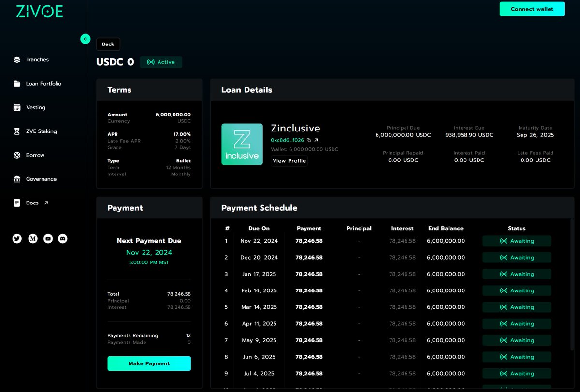Click the ZVE Staking hourglass icon
Viewport: 580px width, 392px height.
[17, 131]
